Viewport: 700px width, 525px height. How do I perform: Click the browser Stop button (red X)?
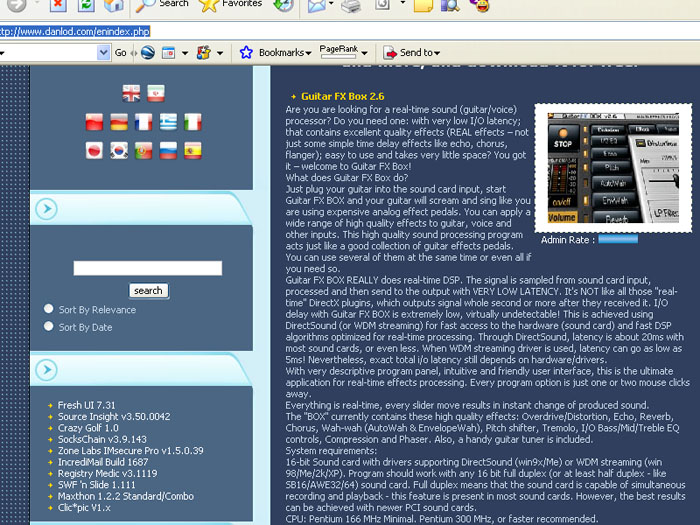pyautogui.click(x=58, y=5)
